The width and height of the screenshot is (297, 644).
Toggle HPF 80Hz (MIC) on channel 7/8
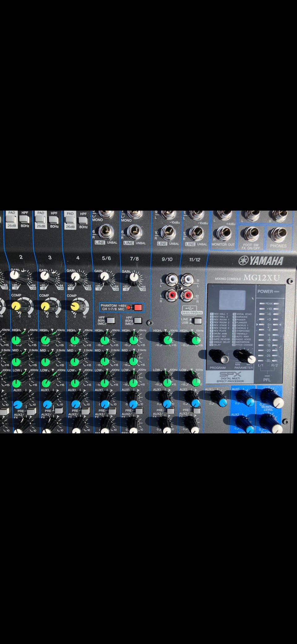138,320
